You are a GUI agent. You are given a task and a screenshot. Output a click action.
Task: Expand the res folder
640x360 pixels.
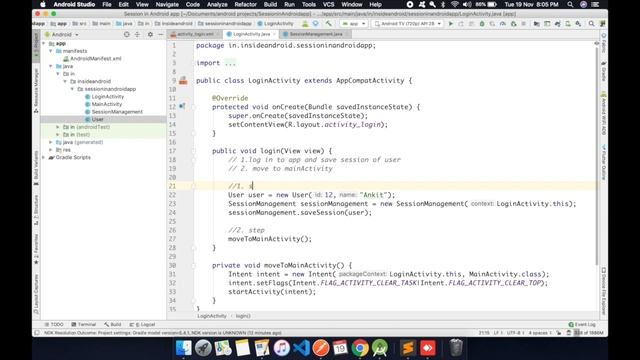point(51,150)
